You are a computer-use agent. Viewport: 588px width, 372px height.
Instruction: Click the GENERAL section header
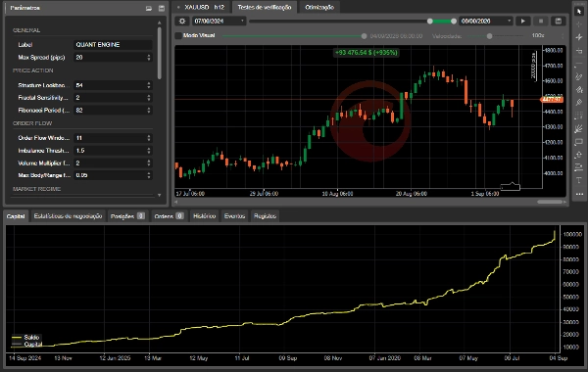pos(26,30)
